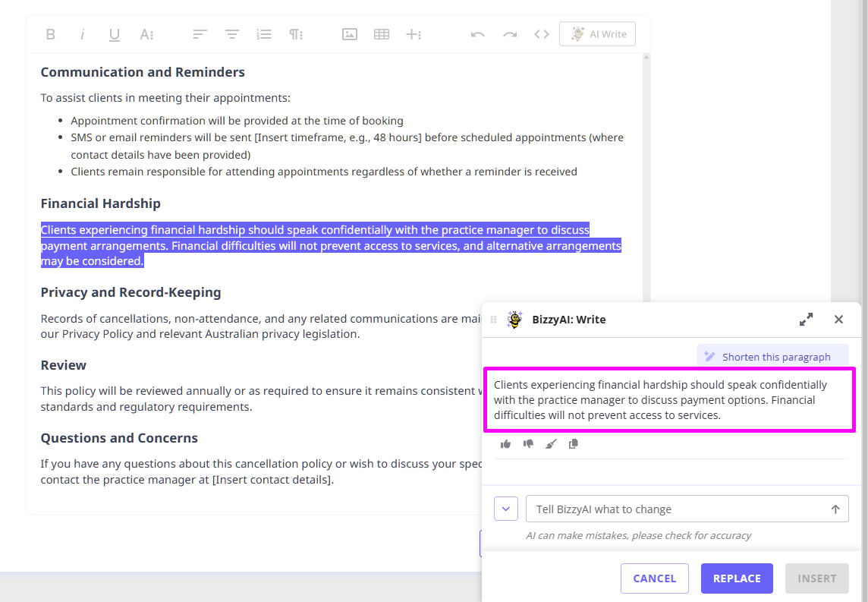Undo the last edit
The image size is (868, 602).
pyautogui.click(x=478, y=34)
